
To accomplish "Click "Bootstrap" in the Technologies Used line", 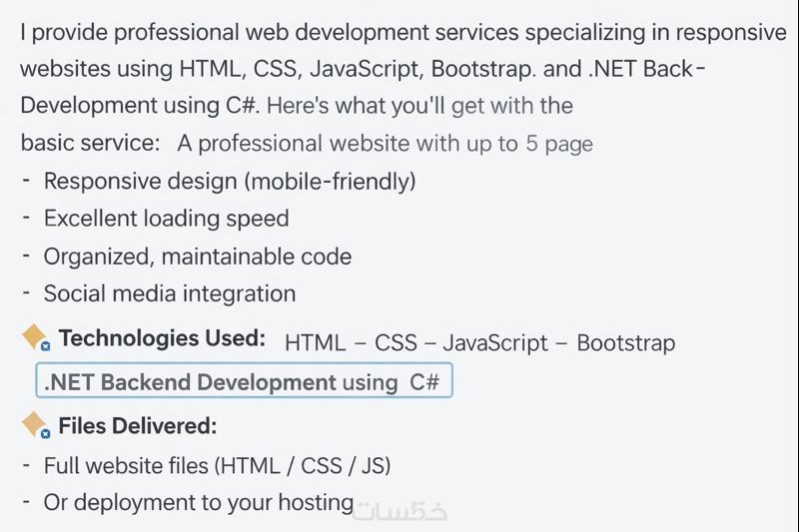I will point(625,343).
